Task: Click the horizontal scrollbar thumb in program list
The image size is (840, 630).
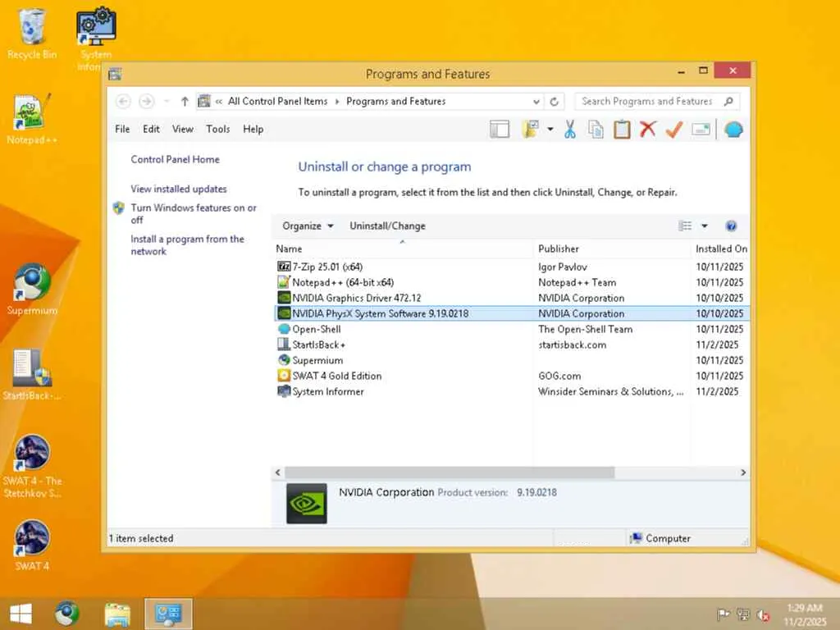Action: click(x=450, y=472)
